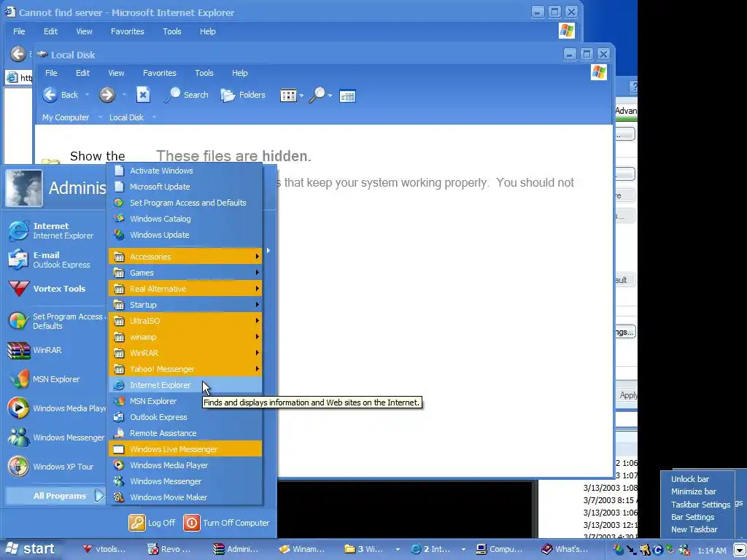Launch Windows XP Tour

tap(53, 467)
